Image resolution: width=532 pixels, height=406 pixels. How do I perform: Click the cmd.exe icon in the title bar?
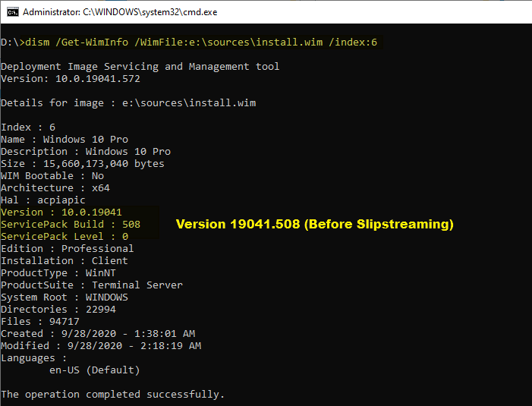pos(13,12)
